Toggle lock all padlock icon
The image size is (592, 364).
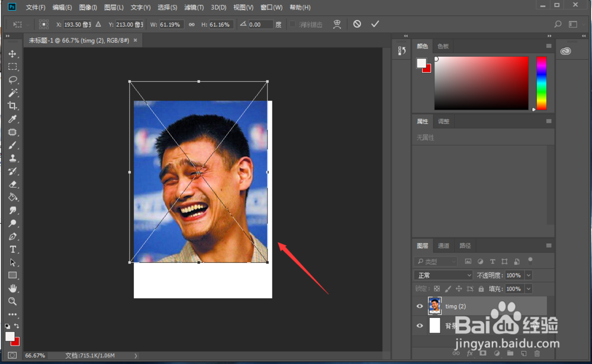pyautogui.click(x=481, y=289)
